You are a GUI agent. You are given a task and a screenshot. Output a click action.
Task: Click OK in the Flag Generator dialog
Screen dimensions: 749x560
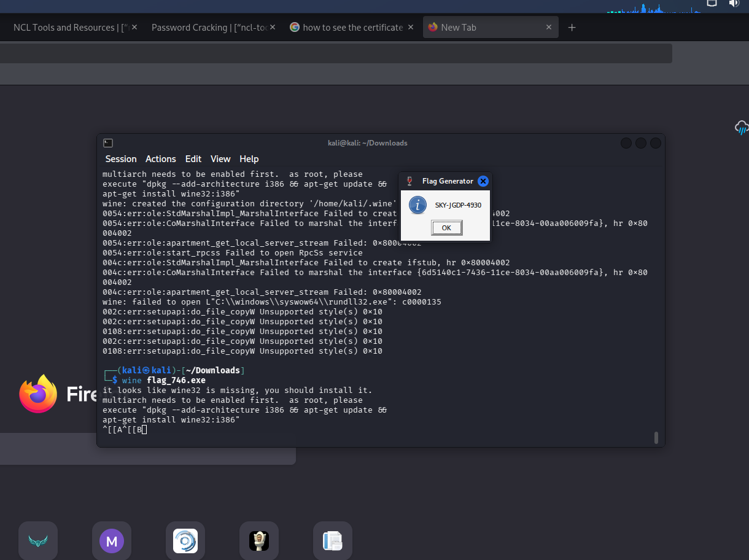pyautogui.click(x=446, y=228)
